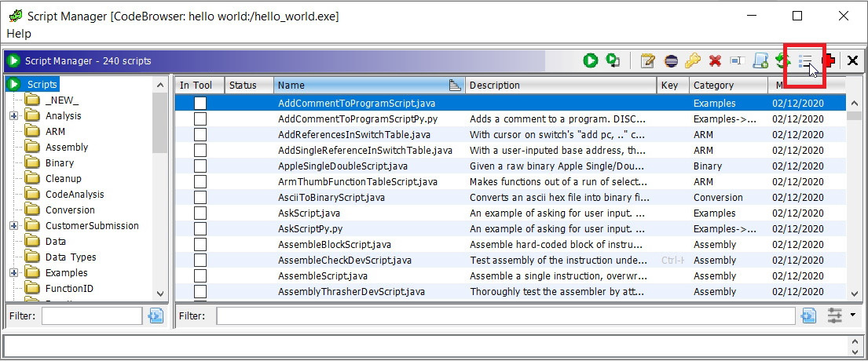Edit script with Eclipse icon
The image size is (868, 361).
[x=671, y=60]
